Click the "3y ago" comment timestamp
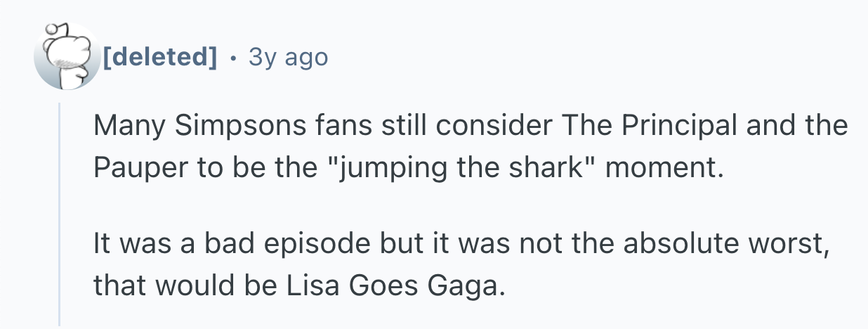Viewport: 868px width, 329px height. click(x=287, y=56)
